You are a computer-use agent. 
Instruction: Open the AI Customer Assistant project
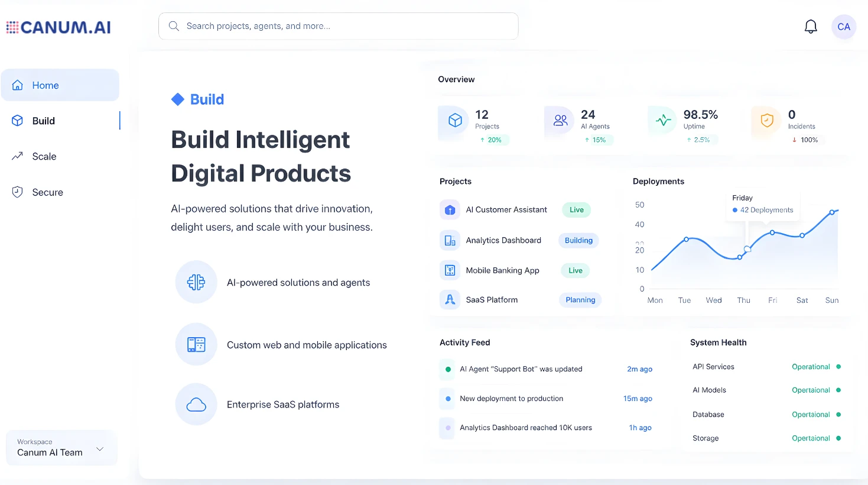tap(506, 209)
